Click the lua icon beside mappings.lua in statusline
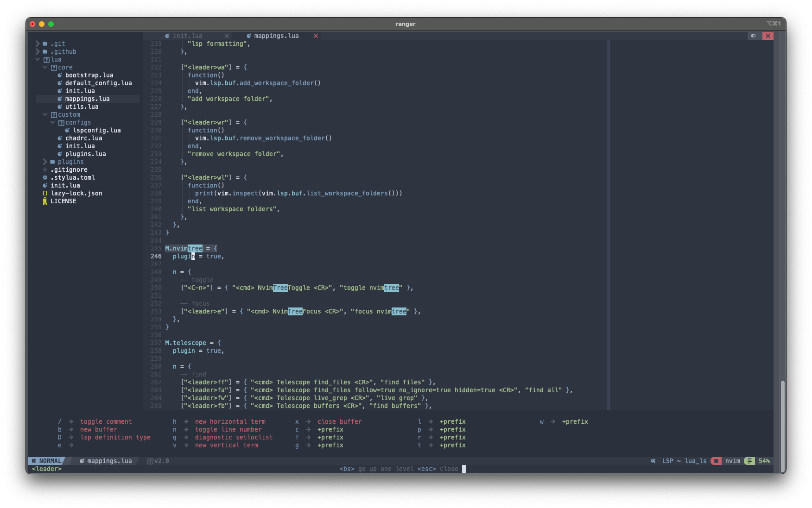Viewport: 812px width, 508px height. pos(81,461)
